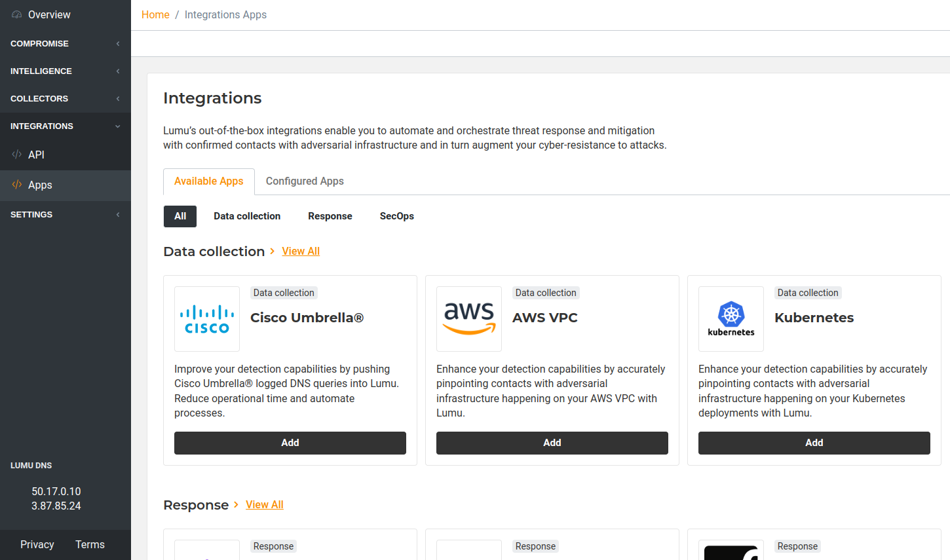Click the AWS VPC logo
The image size is (950, 560).
tap(469, 319)
